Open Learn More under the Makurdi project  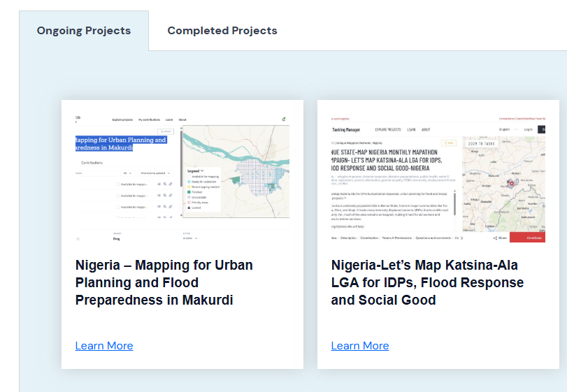(x=104, y=346)
